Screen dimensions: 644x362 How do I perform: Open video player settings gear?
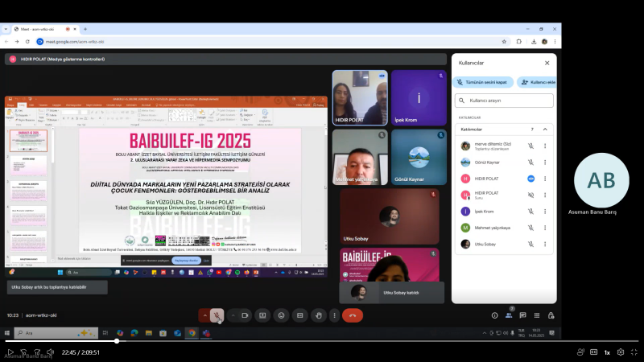tap(621, 352)
